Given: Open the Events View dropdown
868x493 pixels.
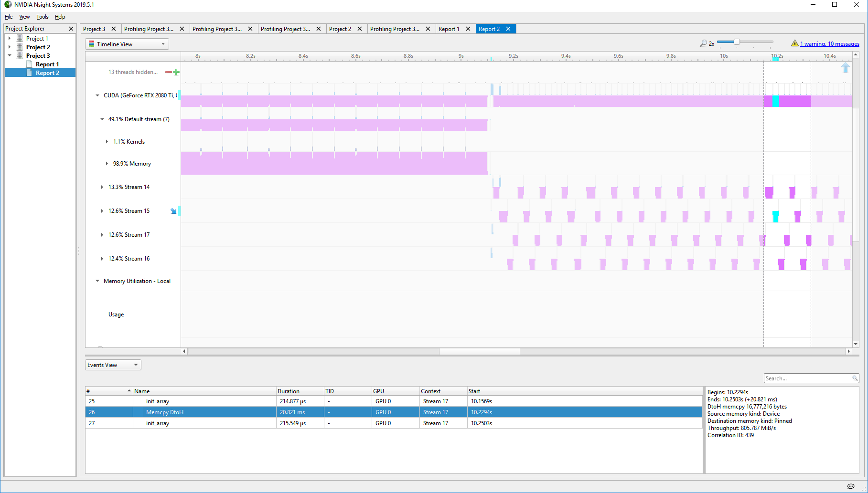Looking at the screenshot, I should [113, 365].
